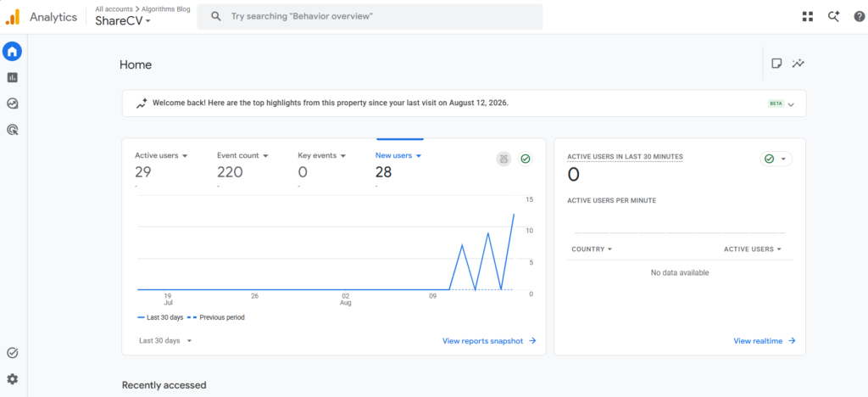
Task: Click the Google Analytics logo
Action: (13, 17)
